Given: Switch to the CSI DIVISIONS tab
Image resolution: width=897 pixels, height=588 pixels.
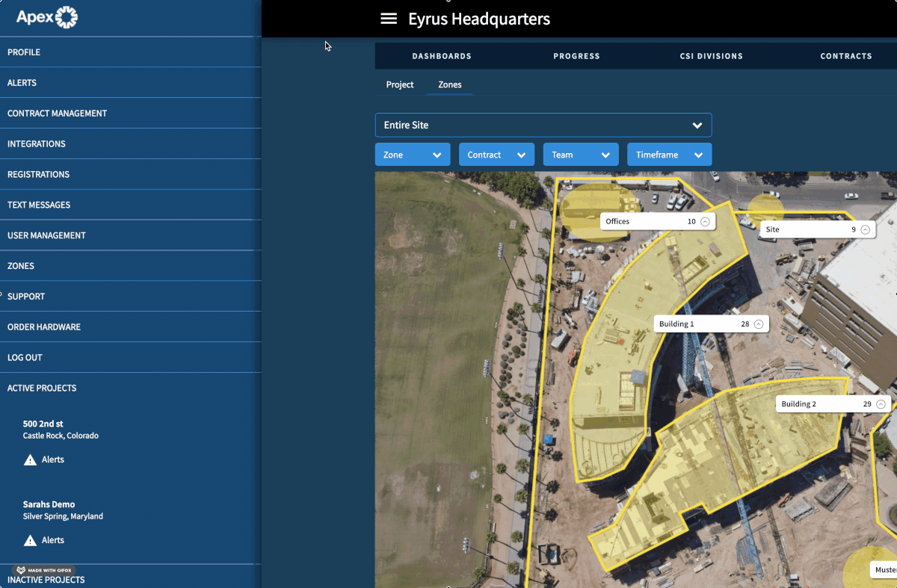Looking at the screenshot, I should [710, 55].
